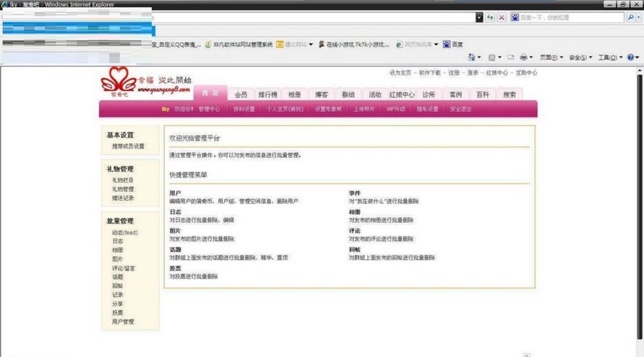Click the blue help question mark icon
Screen dimensions: 644x357
tap(630, 57)
